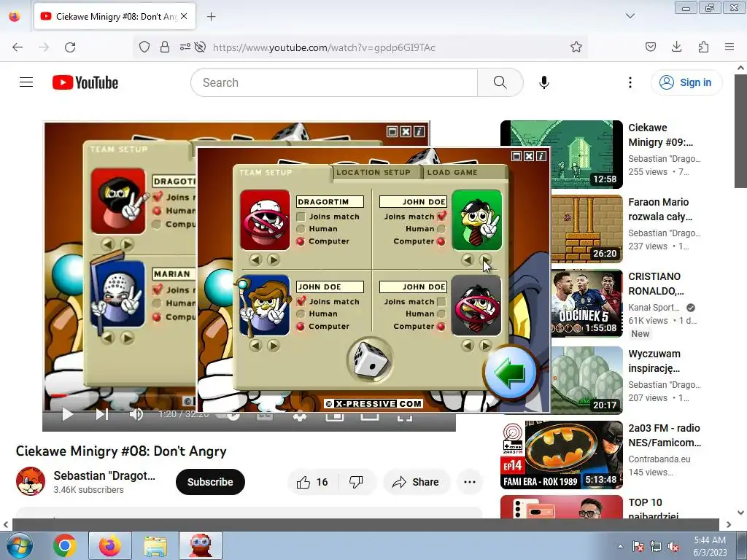Open more actions ellipsis beside Share
Screen dimensions: 747x560
470,482
